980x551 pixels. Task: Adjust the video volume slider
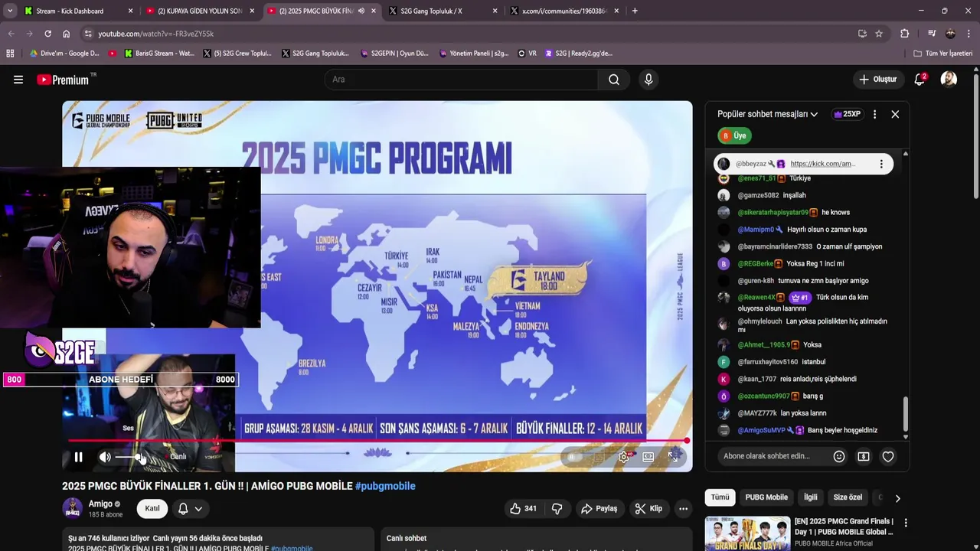(x=129, y=457)
